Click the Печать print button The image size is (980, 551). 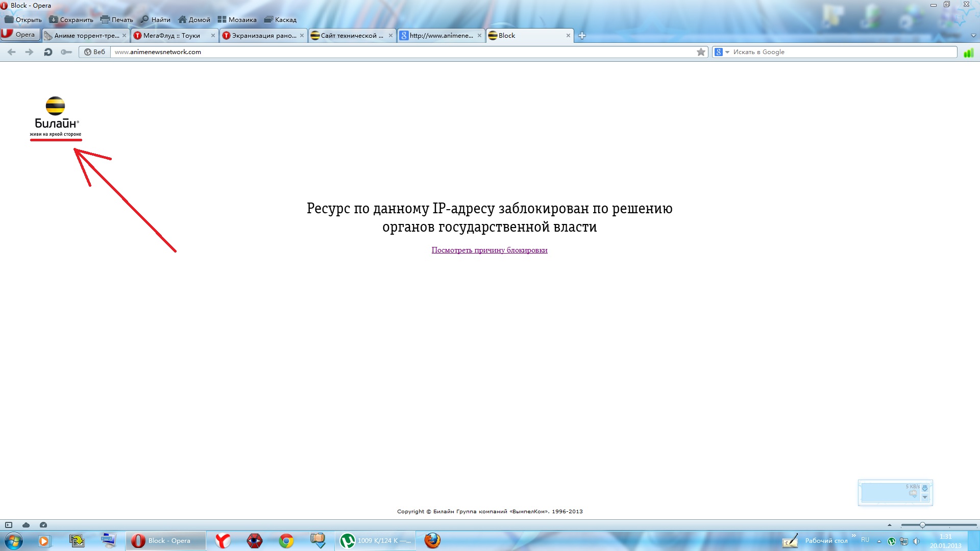[x=117, y=20]
